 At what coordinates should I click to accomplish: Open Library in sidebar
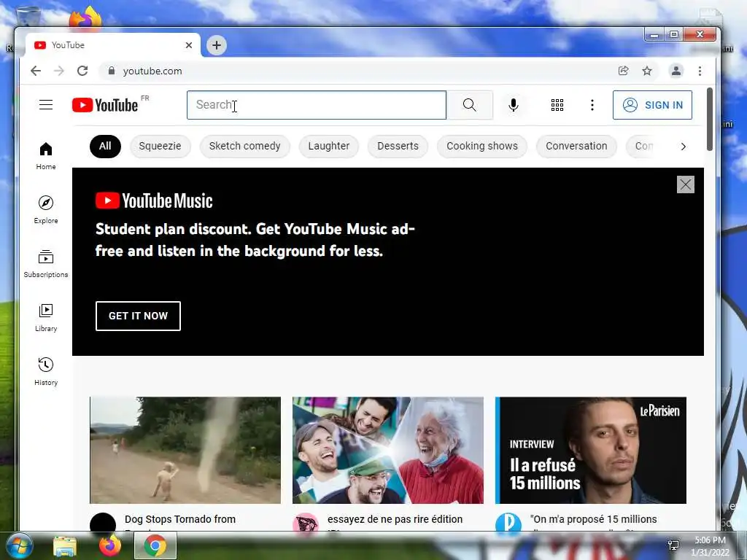(x=46, y=318)
